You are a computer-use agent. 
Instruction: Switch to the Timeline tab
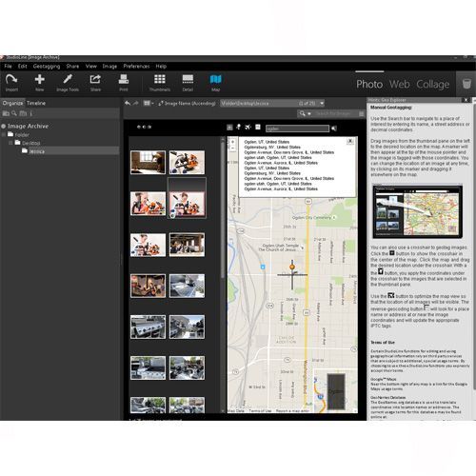coord(36,103)
